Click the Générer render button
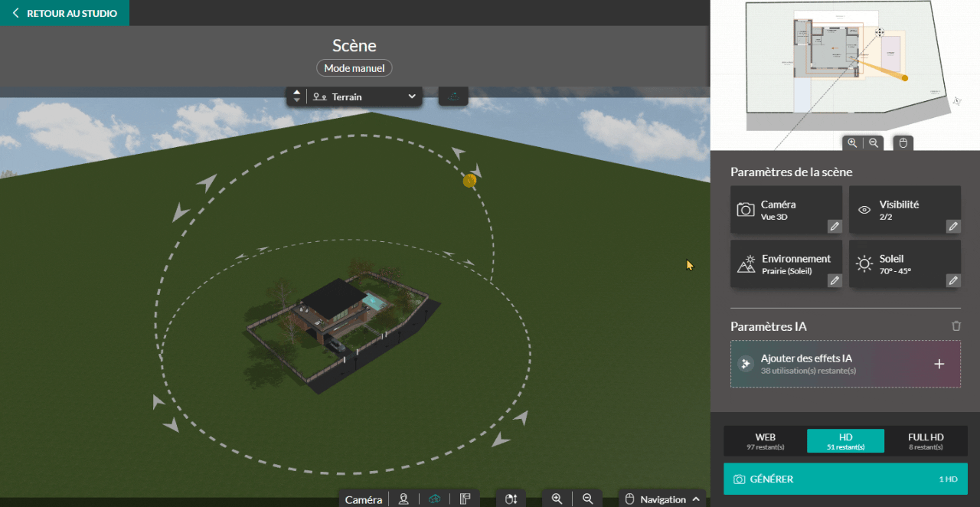Viewport: 980px width, 507px height. (845, 479)
